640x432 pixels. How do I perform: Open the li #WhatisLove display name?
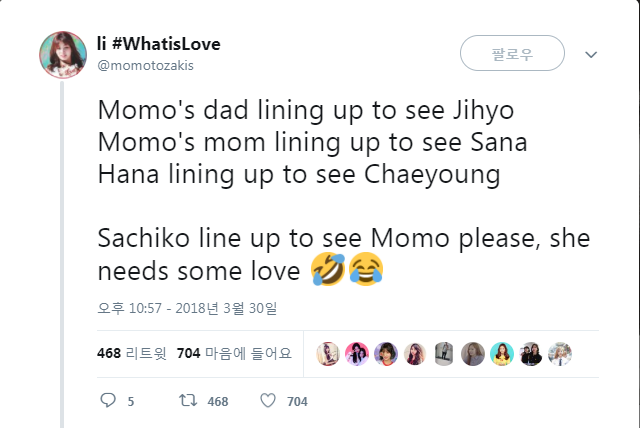coord(159,44)
